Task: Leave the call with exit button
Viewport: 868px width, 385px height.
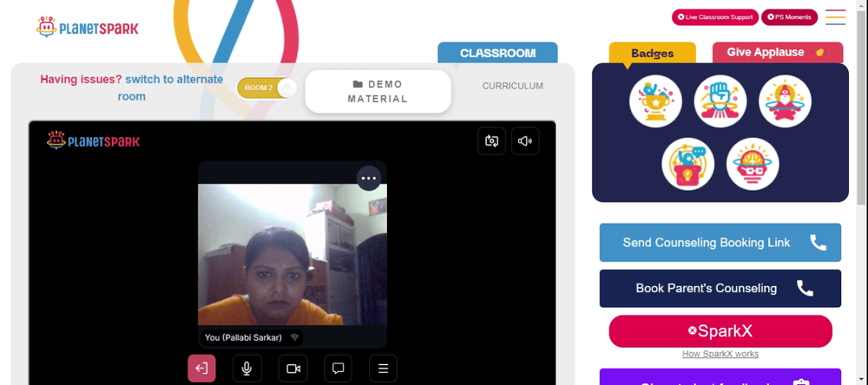Action: click(x=201, y=369)
